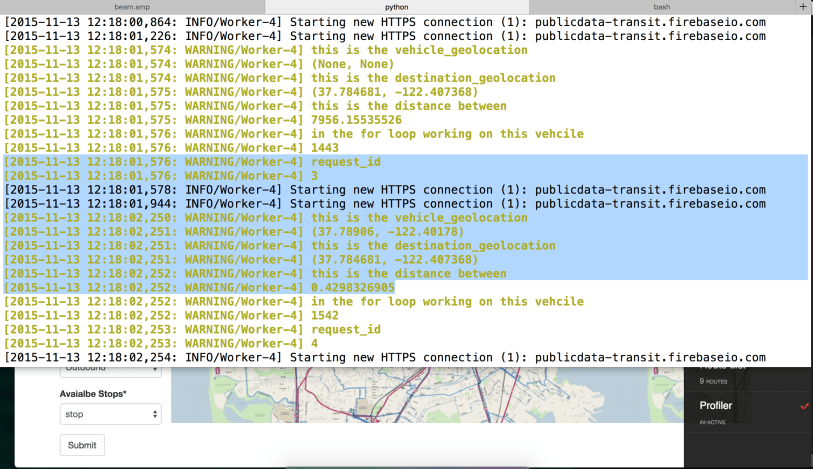
Task: Click the HTTPS connection line timestamped 12:18:01,944
Action: point(385,204)
